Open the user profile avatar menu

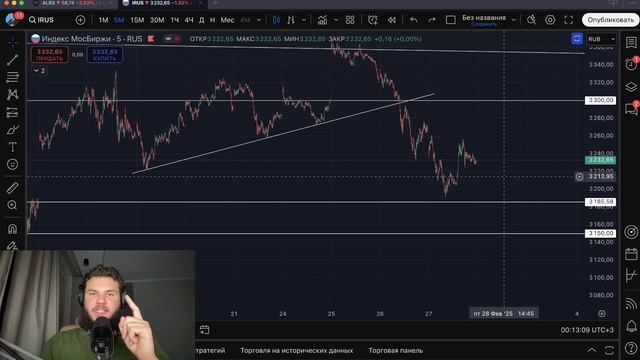click(12, 19)
